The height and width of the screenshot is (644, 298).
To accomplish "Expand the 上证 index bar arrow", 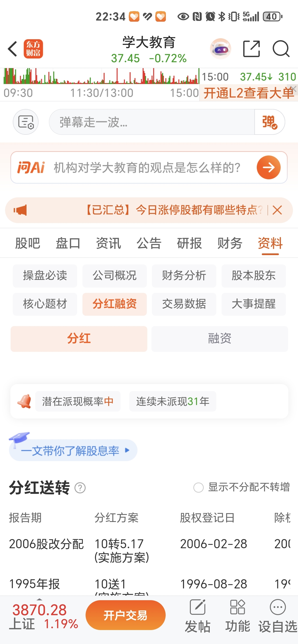I will 39,599.
